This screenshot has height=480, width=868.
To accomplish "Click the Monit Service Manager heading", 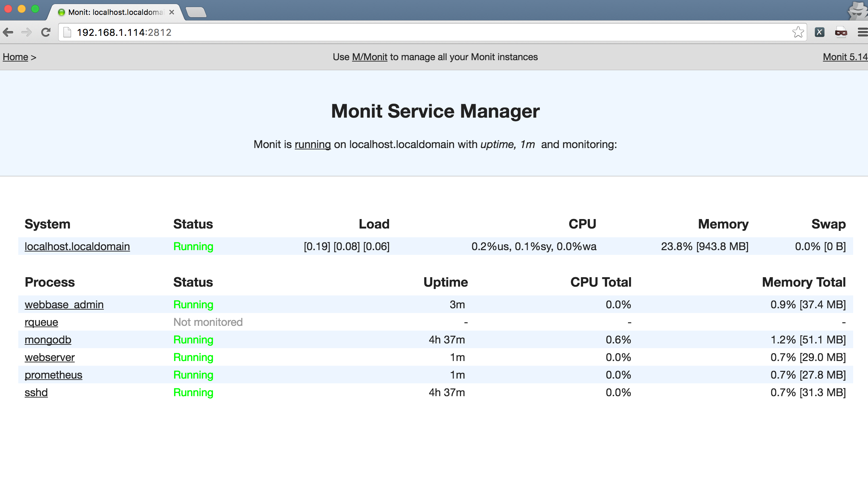I will pos(435,111).
